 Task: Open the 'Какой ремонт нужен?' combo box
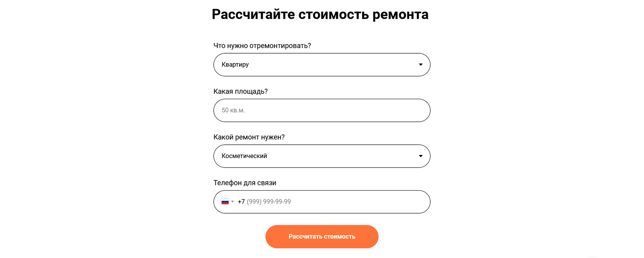pyautogui.click(x=322, y=156)
